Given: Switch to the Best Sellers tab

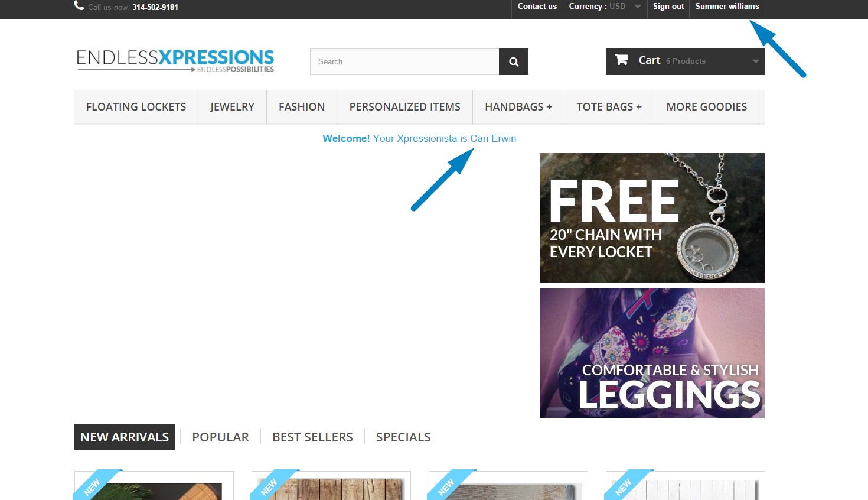Looking at the screenshot, I should pyautogui.click(x=312, y=437).
